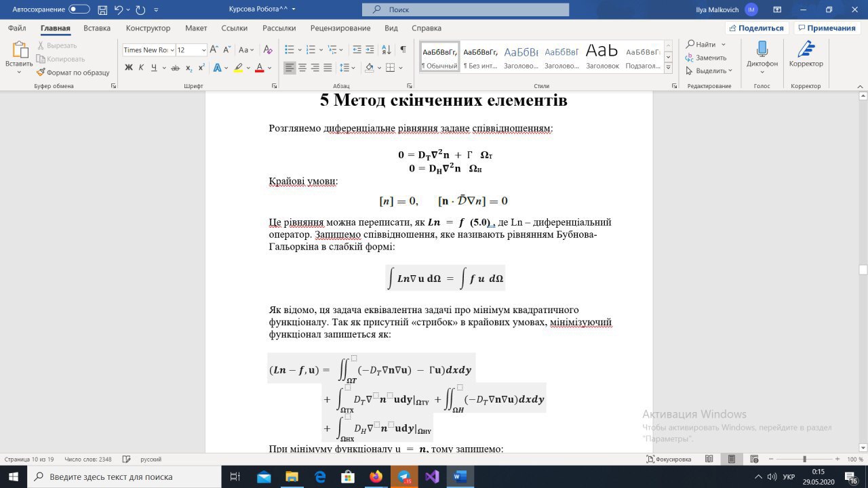Zoom in with the plus button
Screen dimensions: 868x488
point(836,459)
